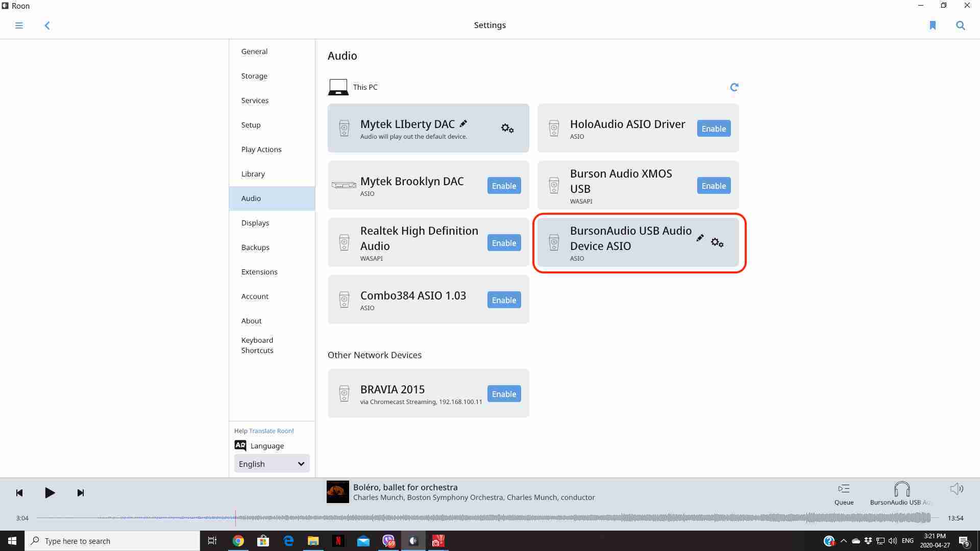Open Microsoft Edge from the taskbar
The height and width of the screenshot is (551, 980).
pyautogui.click(x=288, y=541)
